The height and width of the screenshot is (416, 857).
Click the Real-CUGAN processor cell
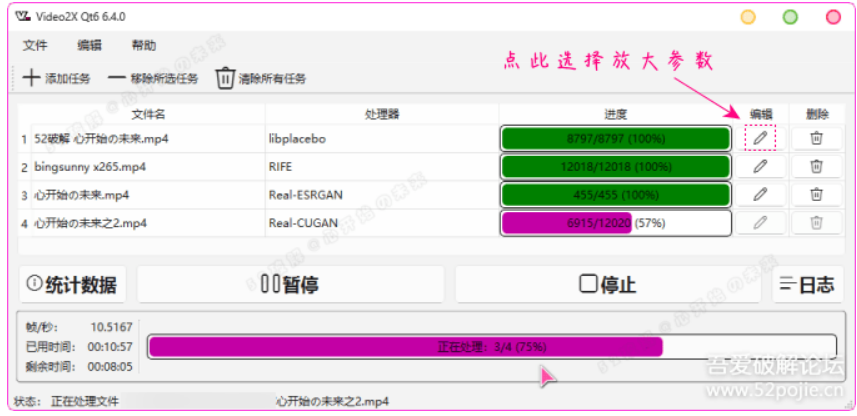(381, 223)
